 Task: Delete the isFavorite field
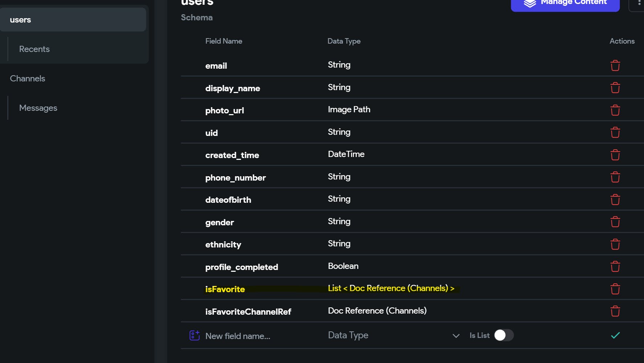[615, 289]
